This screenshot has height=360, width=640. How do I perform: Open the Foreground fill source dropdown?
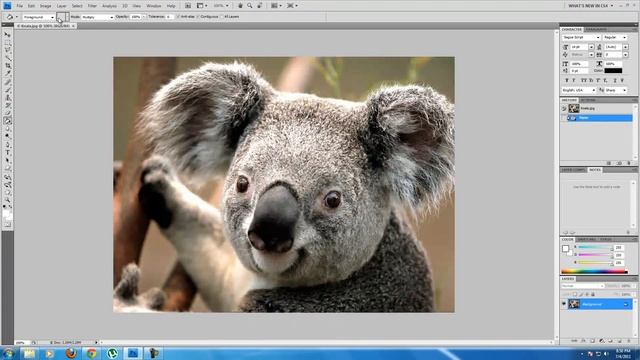(39, 17)
